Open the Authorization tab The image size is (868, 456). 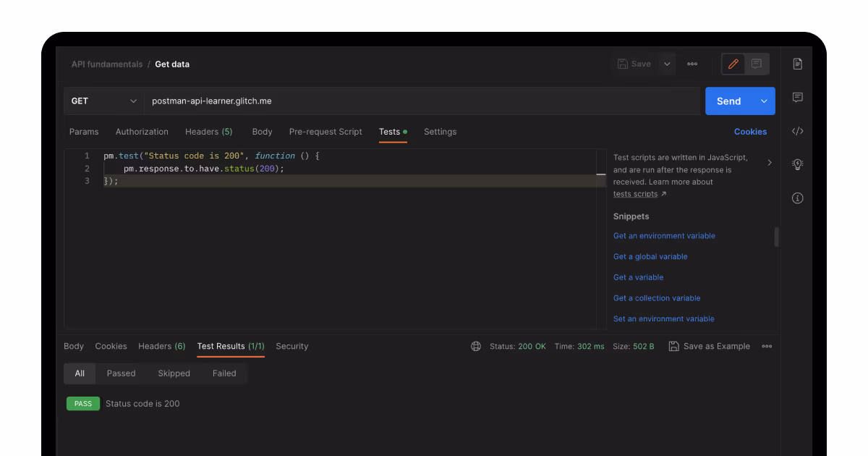pos(142,132)
